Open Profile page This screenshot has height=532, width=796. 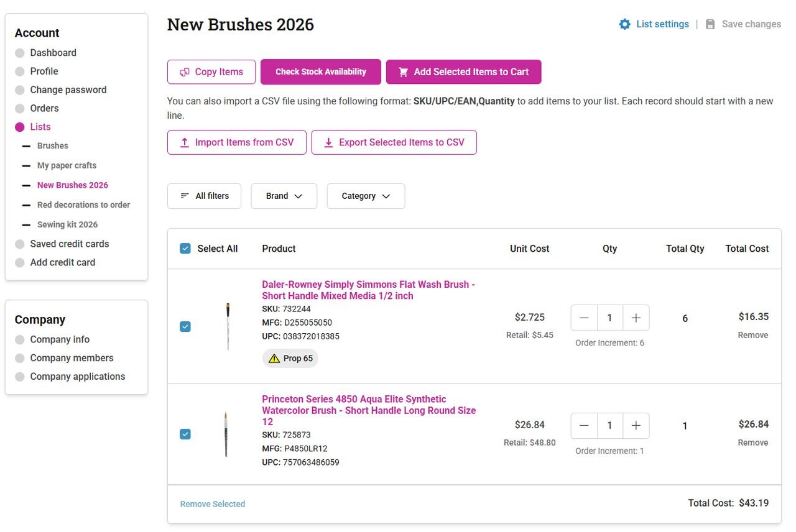tap(44, 71)
